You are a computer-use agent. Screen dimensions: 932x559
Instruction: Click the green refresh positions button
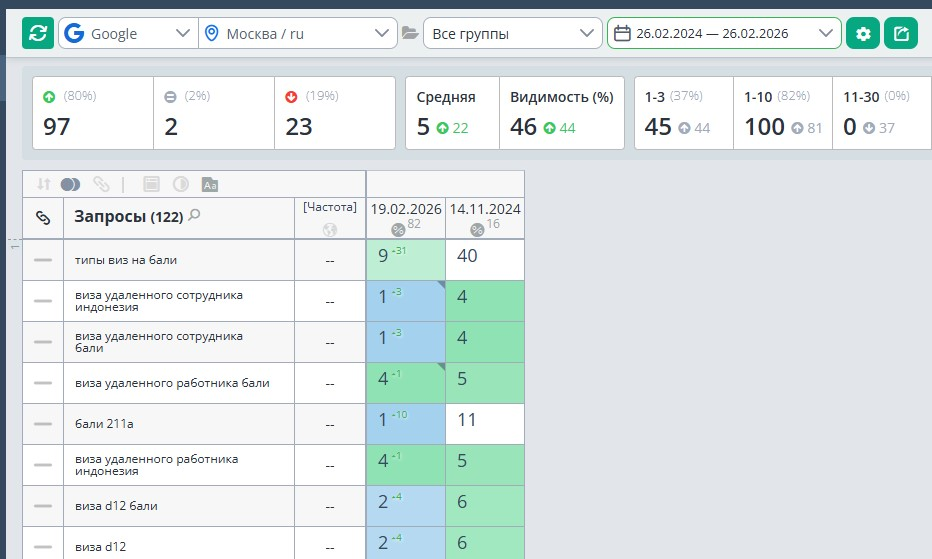point(38,33)
